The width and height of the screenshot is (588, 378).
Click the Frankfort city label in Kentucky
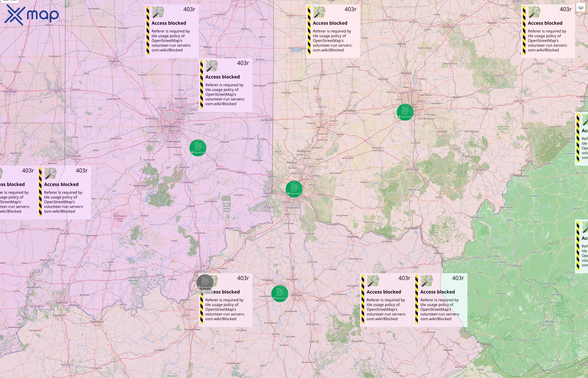268,280
